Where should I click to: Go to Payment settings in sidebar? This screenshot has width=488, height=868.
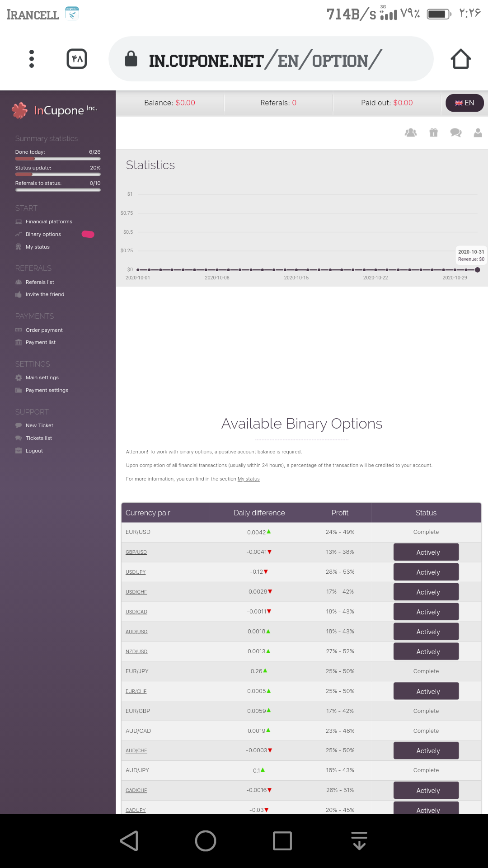click(x=47, y=390)
